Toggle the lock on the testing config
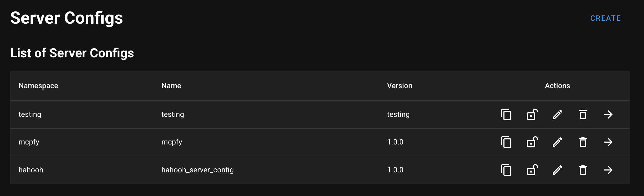The width and height of the screenshot is (644, 196). [532, 115]
